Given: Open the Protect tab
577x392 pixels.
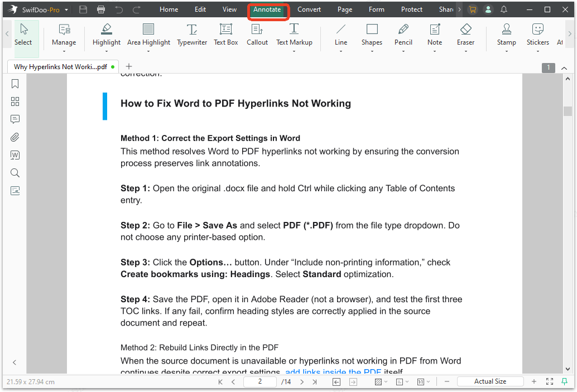Looking at the screenshot, I should point(412,9).
